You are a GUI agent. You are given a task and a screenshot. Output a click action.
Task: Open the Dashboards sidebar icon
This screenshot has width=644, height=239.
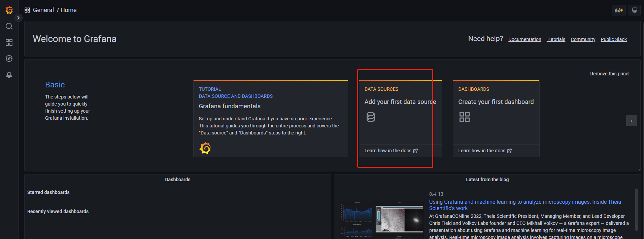pos(9,42)
